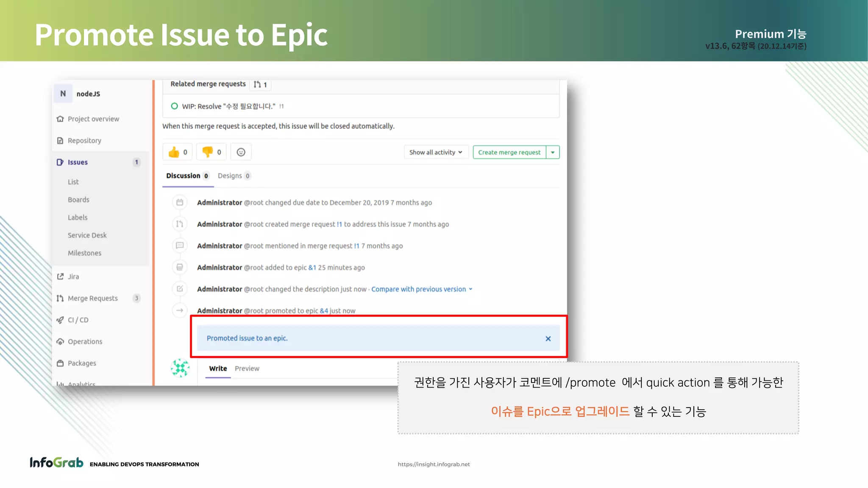Open the add emoji reaction picker
This screenshot has width=868, height=488.
(241, 152)
